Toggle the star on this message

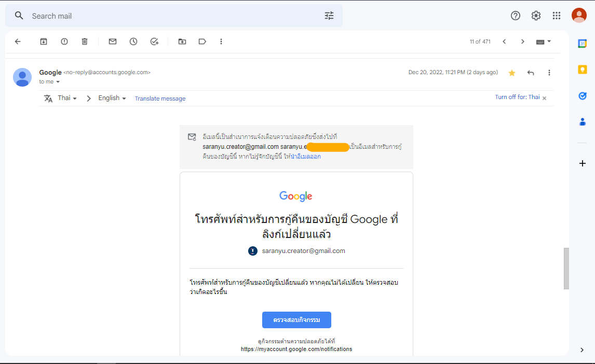coord(512,73)
